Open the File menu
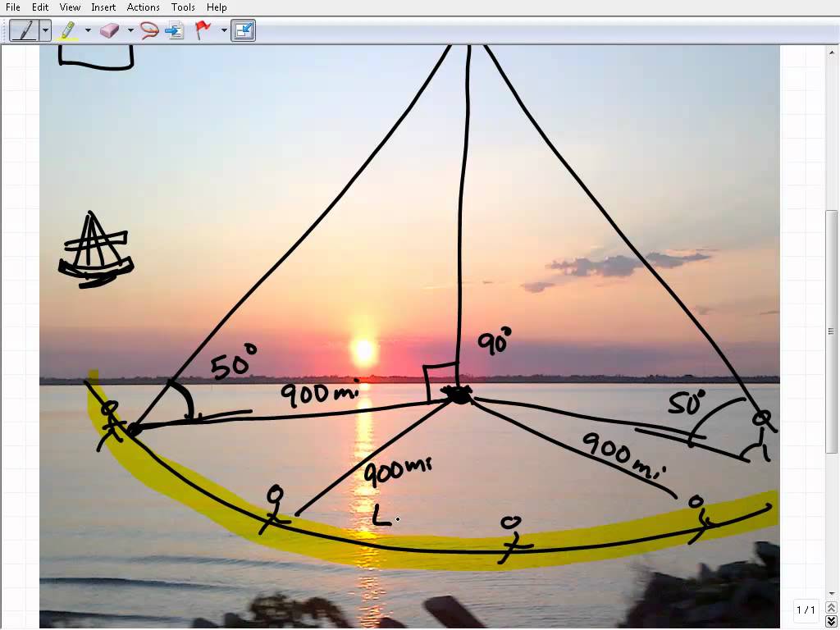This screenshot has height=630, width=840. tap(13, 7)
